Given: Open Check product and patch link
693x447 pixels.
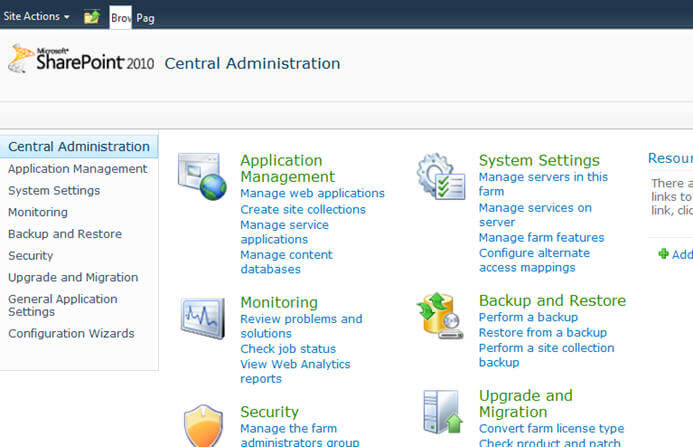Looking at the screenshot, I should click(x=550, y=443).
